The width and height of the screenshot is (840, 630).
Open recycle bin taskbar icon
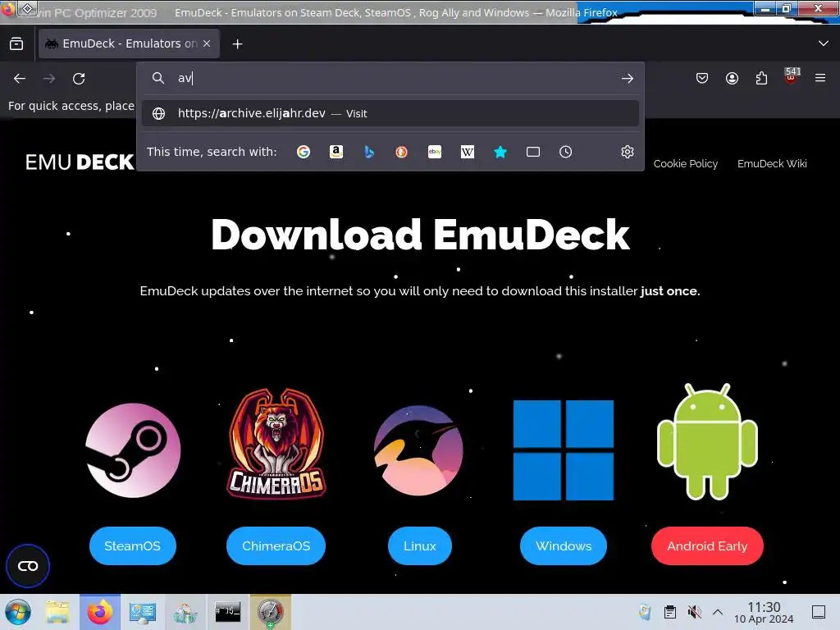point(185,612)
